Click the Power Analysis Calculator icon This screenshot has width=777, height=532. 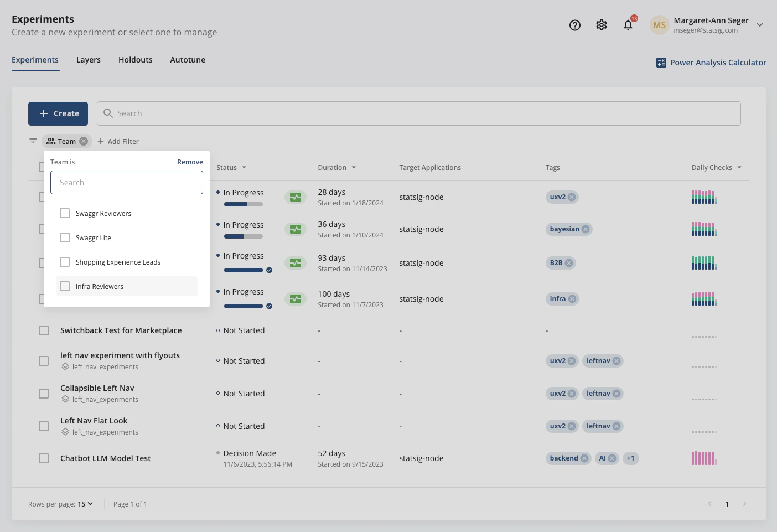[661, 63]
